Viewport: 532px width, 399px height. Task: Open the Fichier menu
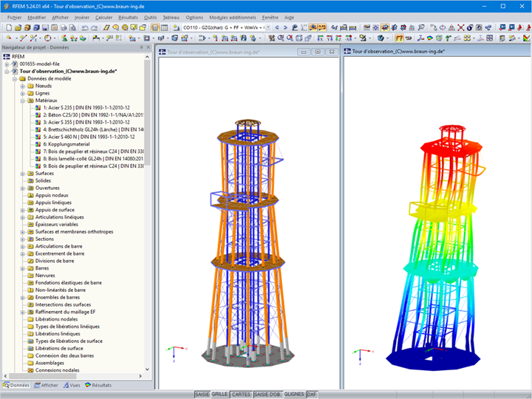point(14,17)
